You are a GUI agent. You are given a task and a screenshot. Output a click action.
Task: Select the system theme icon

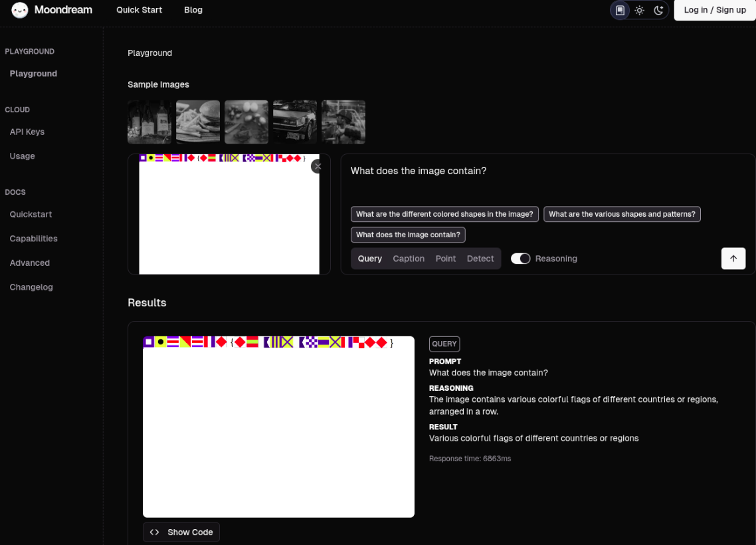click(620, 10)
